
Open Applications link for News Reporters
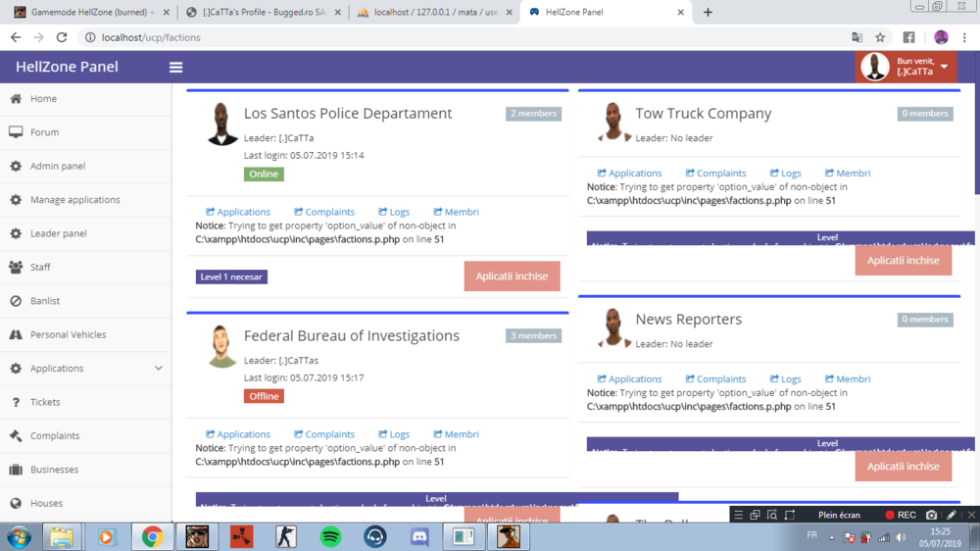click(x=629, y=379)
